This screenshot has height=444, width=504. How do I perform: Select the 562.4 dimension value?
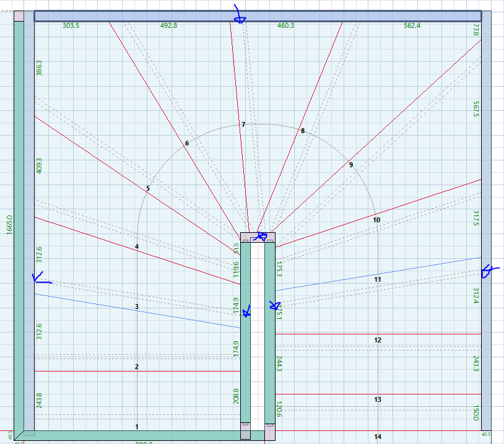click(x=412, y=25)
